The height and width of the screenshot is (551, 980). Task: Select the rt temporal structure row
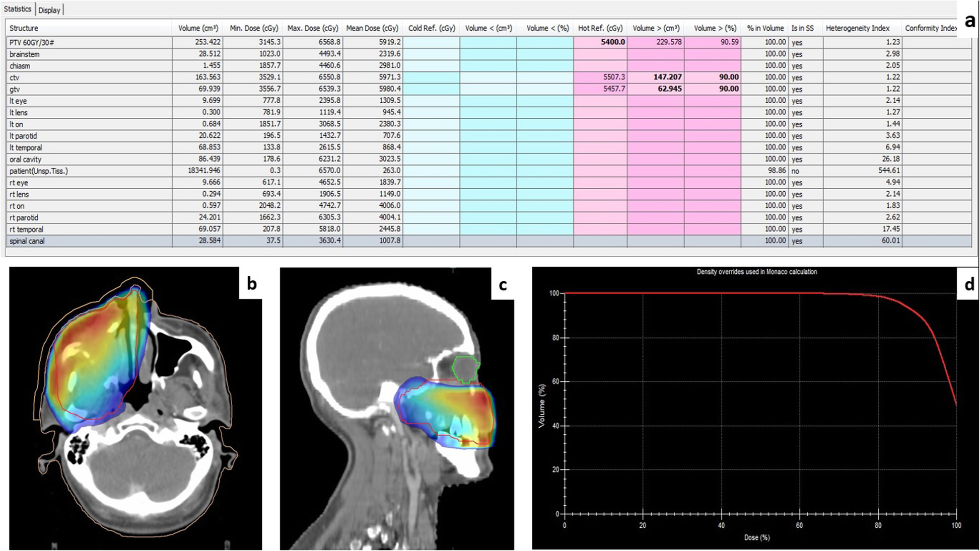489,229
